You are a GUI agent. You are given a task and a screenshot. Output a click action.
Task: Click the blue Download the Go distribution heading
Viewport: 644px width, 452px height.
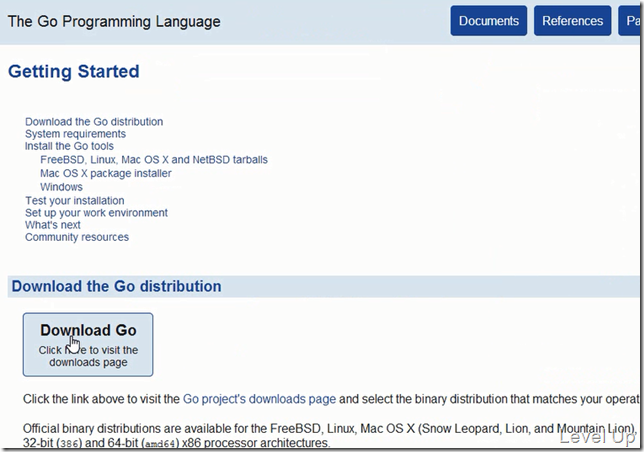tap(116, 286)
